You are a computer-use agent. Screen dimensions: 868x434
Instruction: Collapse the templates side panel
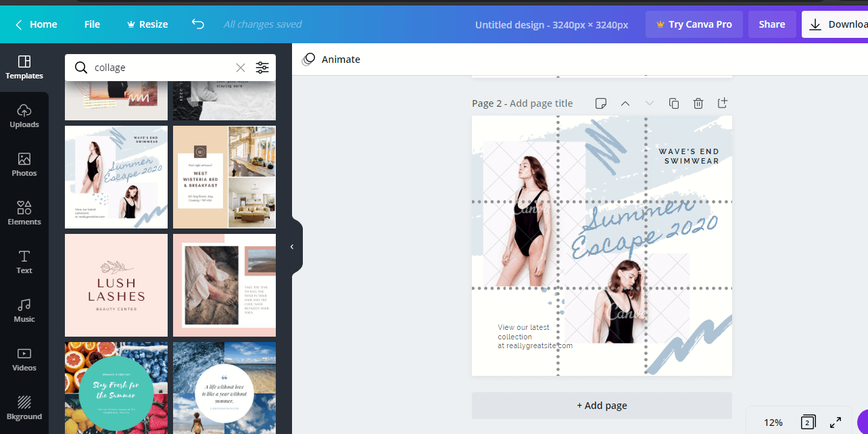point(291,246)
